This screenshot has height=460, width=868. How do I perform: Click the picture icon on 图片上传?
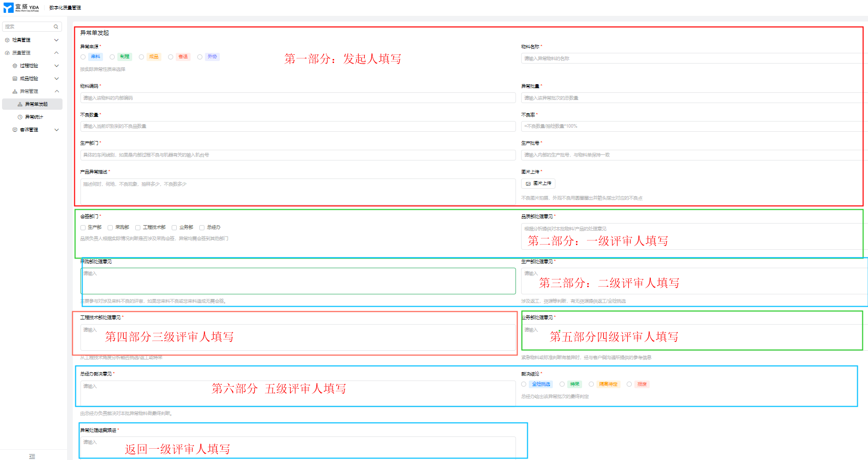[x=528, y=184]
